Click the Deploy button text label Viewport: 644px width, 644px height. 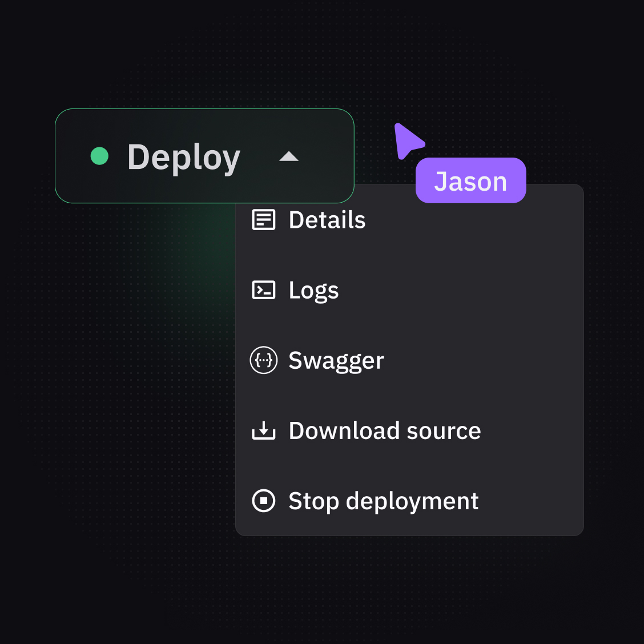(x=183, y=157)
